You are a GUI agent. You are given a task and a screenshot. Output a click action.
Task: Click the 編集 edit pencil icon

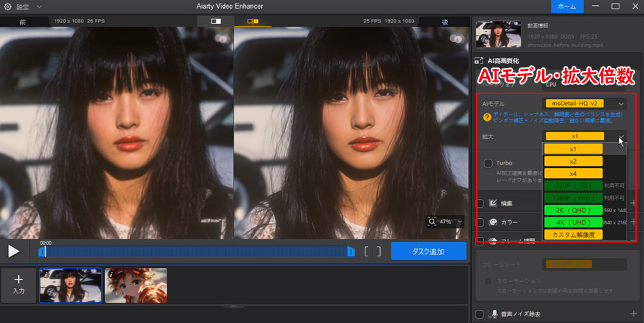(x=493, y=203)
